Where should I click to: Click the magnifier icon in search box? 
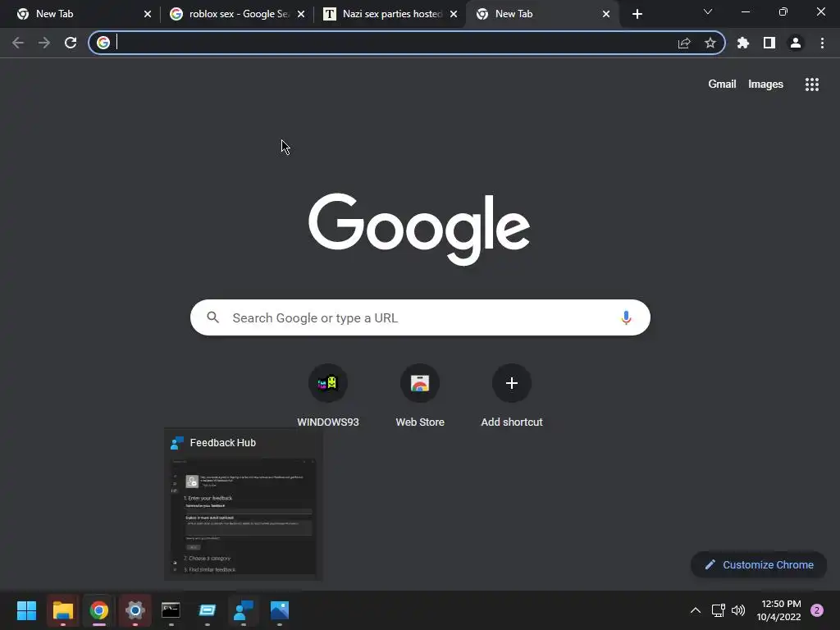tap(212, 317)
